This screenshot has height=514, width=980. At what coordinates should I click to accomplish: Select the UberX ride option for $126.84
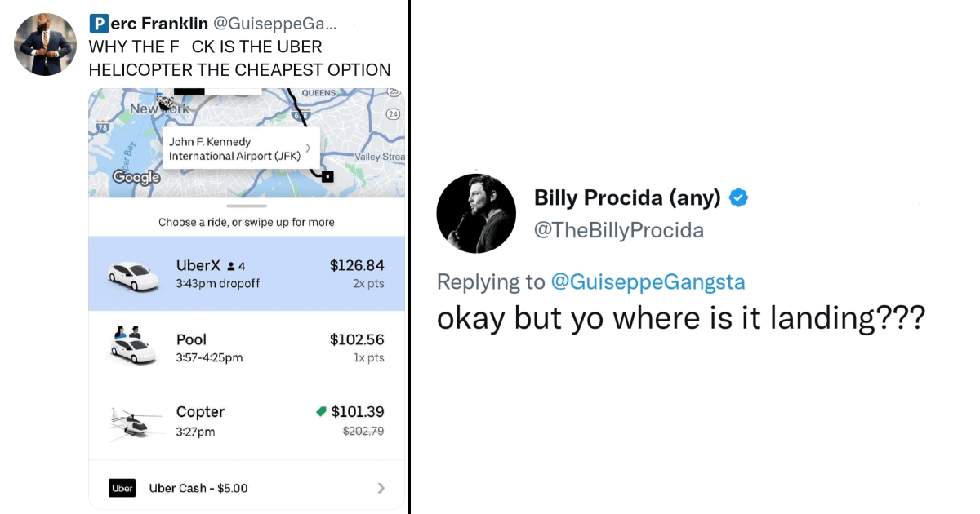(247, 273)
